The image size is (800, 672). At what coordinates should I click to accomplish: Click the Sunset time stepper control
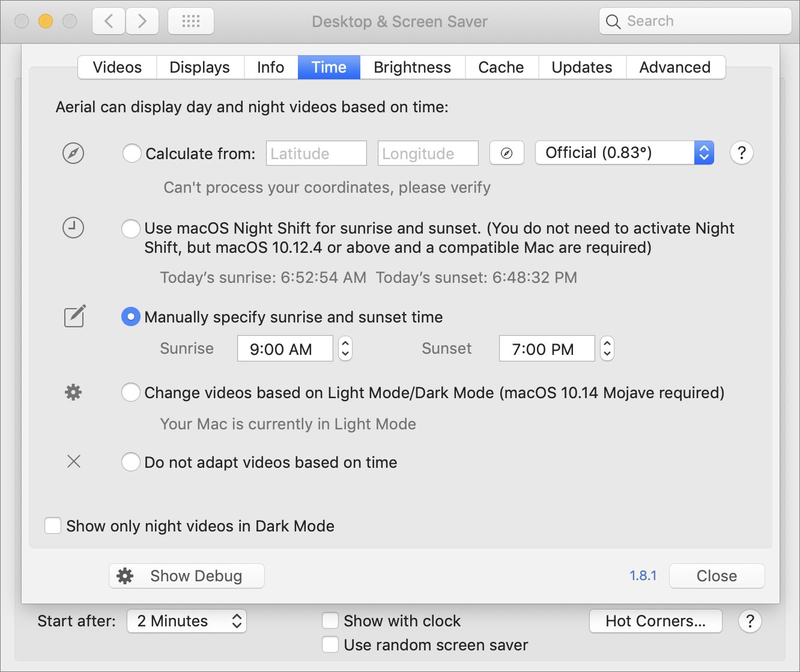pyautogui.click(x=607, y=348)
